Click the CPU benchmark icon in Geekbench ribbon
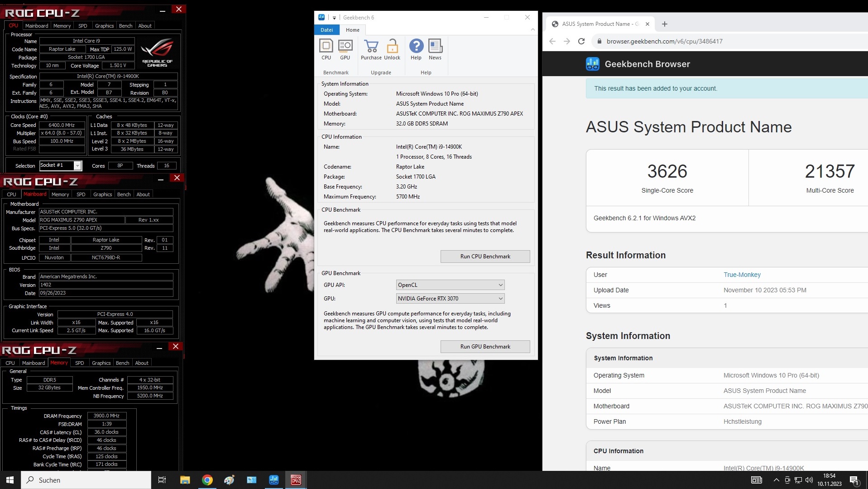The height and width of the screenshot is (489, 868). tap(326, 46)
